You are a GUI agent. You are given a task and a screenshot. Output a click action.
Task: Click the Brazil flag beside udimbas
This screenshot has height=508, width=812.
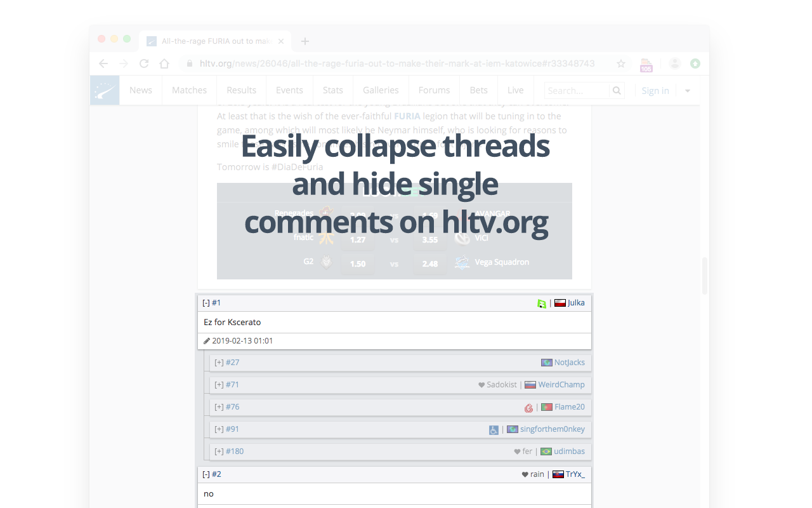point(546,451)
